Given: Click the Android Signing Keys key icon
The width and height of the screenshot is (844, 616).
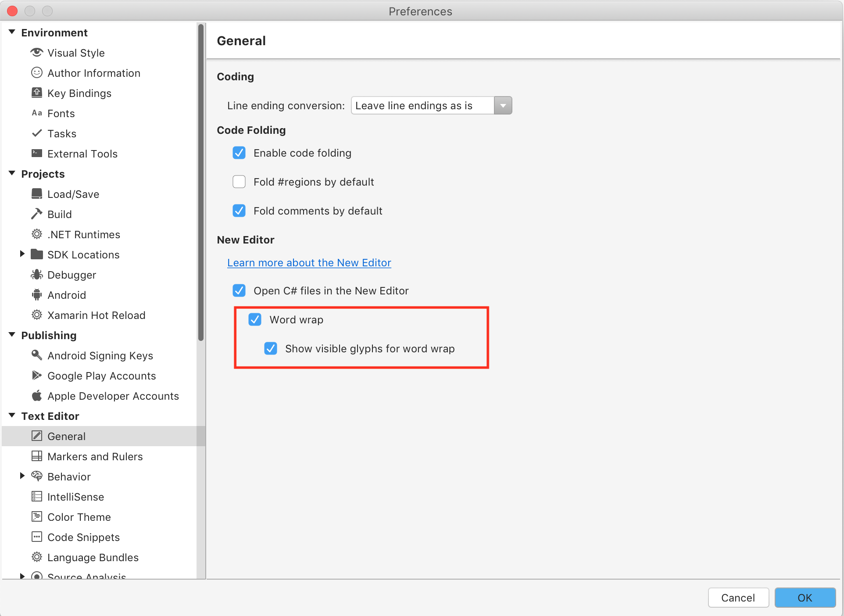Looking at the screenshot, I should click(x=37, y=355).
